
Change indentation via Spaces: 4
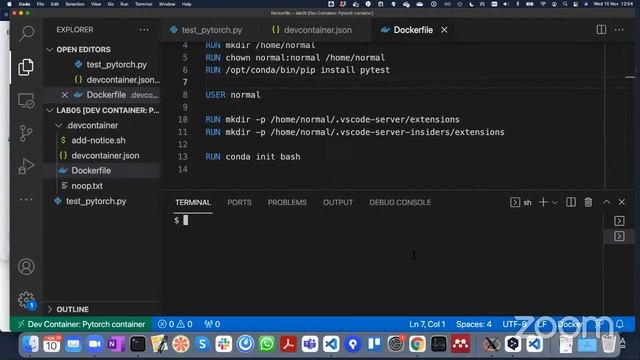[x=473, y=324]
